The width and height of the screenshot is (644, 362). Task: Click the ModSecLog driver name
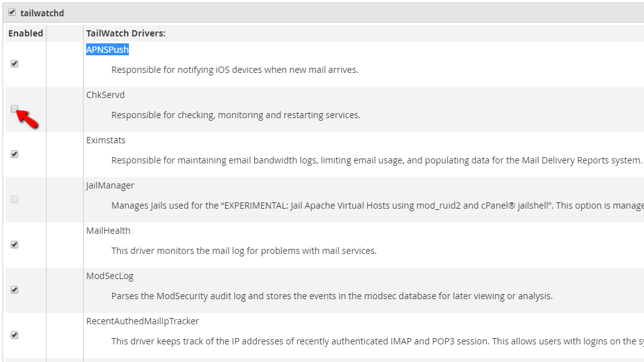109,276
